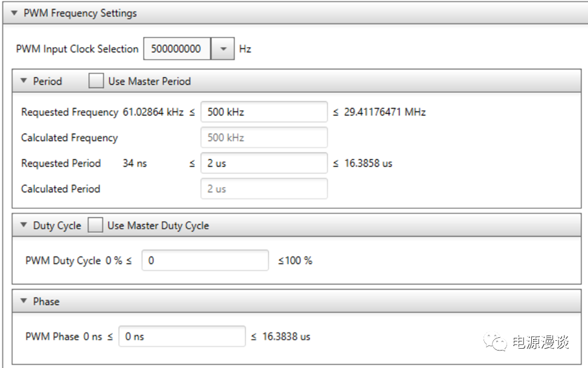The height and width of the screenshot is (368, 588).
Task: Click the Use Master Period label text
Action: pyautogui.click(x=149, y=81)
